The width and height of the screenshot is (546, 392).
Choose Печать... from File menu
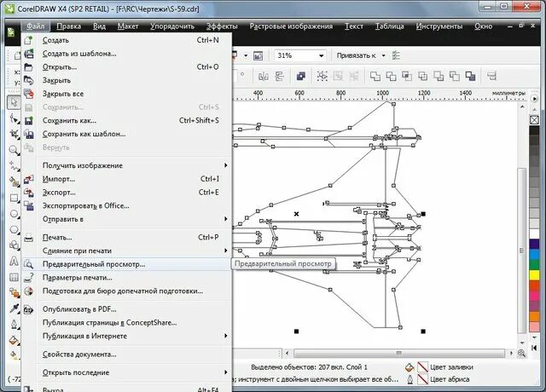(127, 237)
